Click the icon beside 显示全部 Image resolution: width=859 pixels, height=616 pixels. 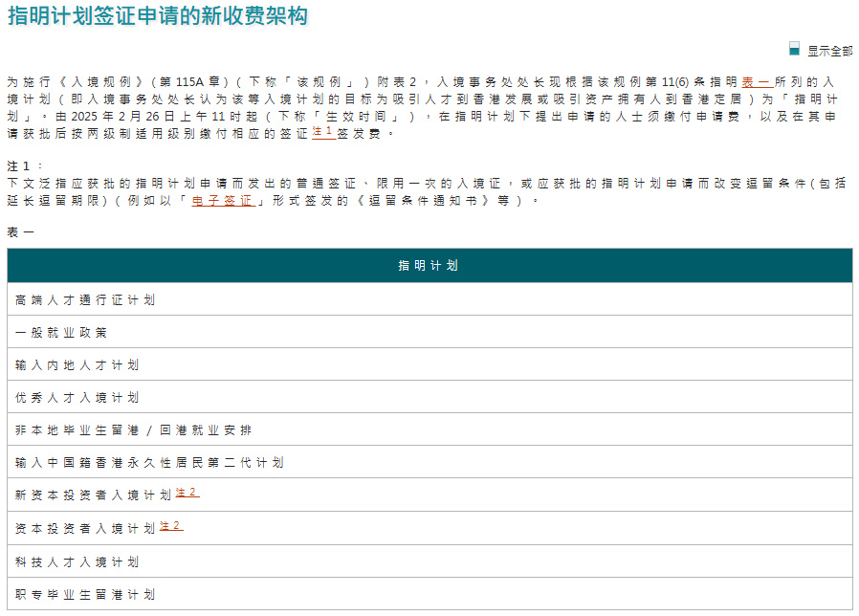click(794, 49)
